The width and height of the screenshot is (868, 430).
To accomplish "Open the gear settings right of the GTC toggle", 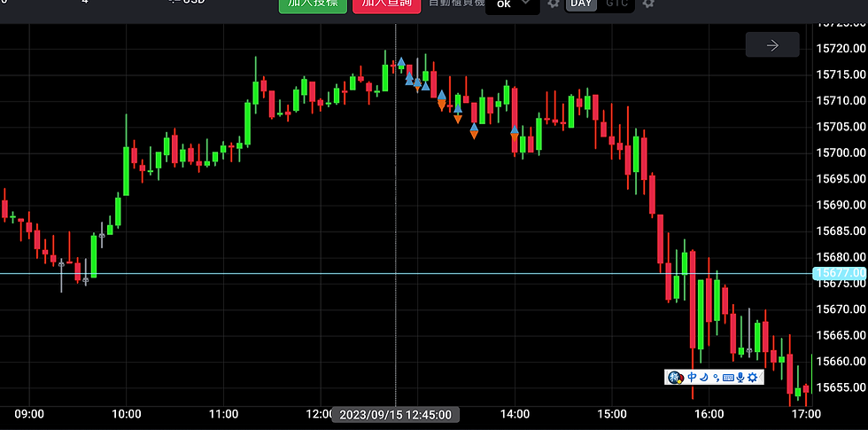I will [x=648, y=4].
